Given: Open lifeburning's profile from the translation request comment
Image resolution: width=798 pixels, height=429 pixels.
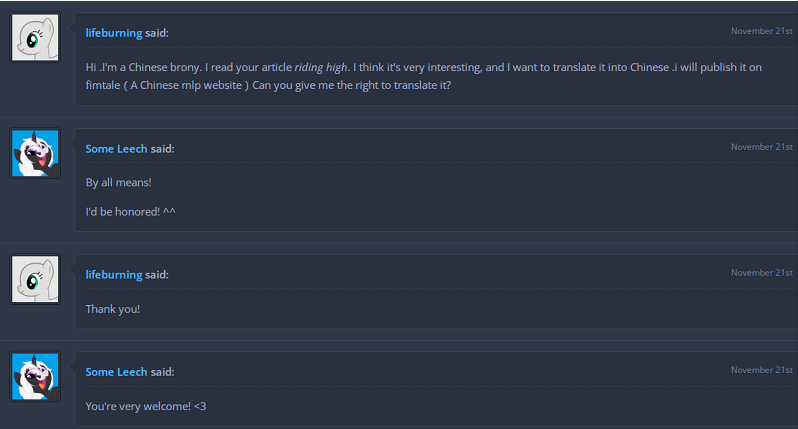Looking at the screenshot, I should pos(114,33).
